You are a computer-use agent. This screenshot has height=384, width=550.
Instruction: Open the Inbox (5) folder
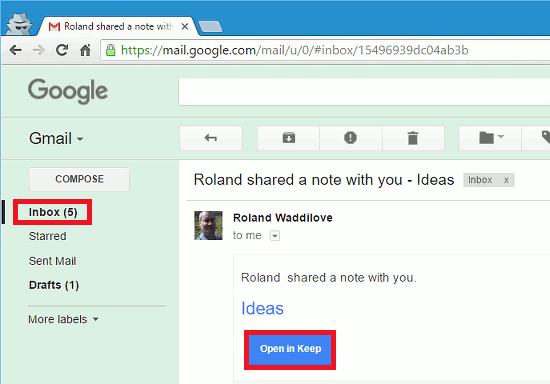[x=53, y=212]
